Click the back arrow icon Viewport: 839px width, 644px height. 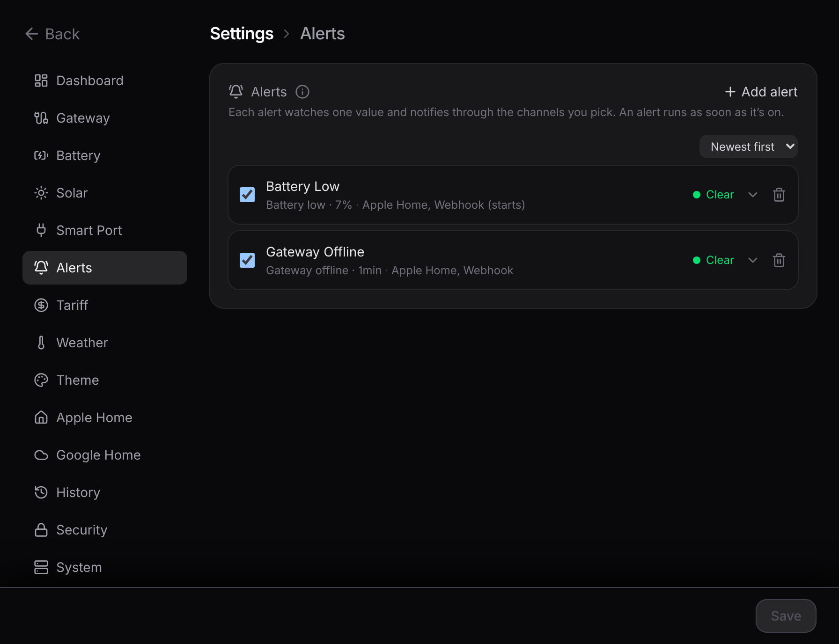point(31,34)
